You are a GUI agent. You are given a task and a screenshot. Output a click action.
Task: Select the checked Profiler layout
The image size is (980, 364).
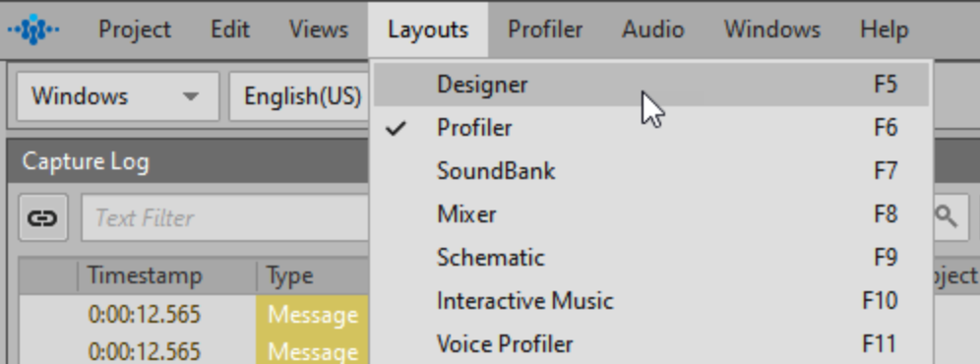650,128
